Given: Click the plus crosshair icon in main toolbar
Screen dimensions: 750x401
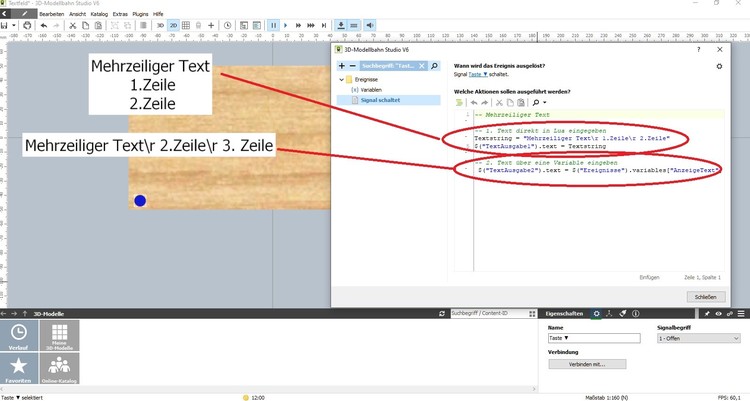Looking at the screenshot, I should [x=211, y=25].
